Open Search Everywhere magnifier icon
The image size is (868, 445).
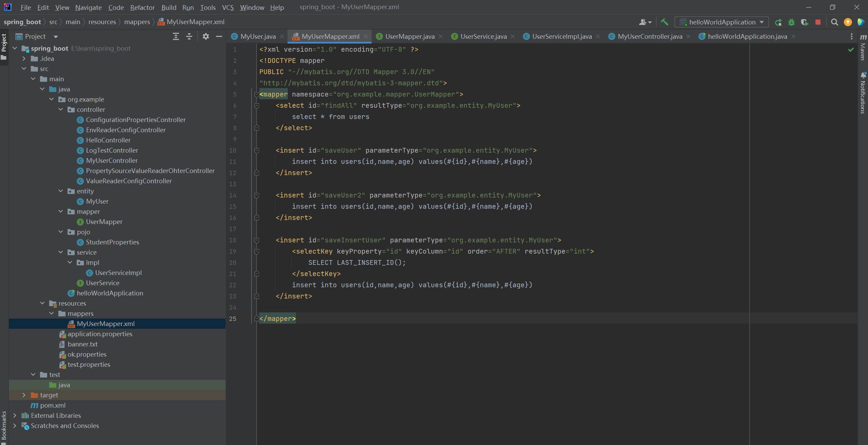[x=834, y=22]
